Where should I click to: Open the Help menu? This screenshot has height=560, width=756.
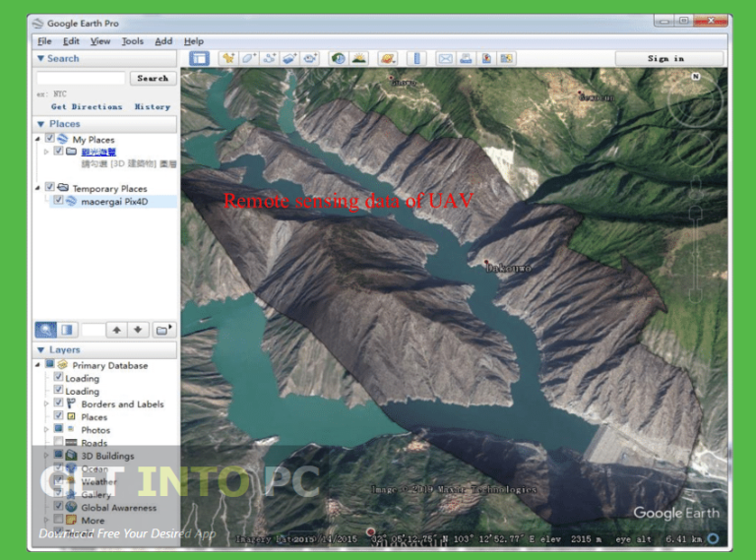click(194, 41)
